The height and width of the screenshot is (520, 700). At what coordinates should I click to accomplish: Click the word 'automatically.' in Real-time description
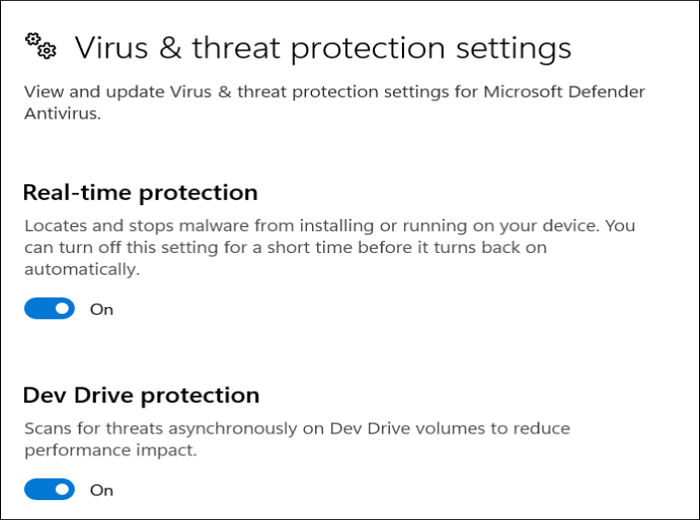click(82, 270)
